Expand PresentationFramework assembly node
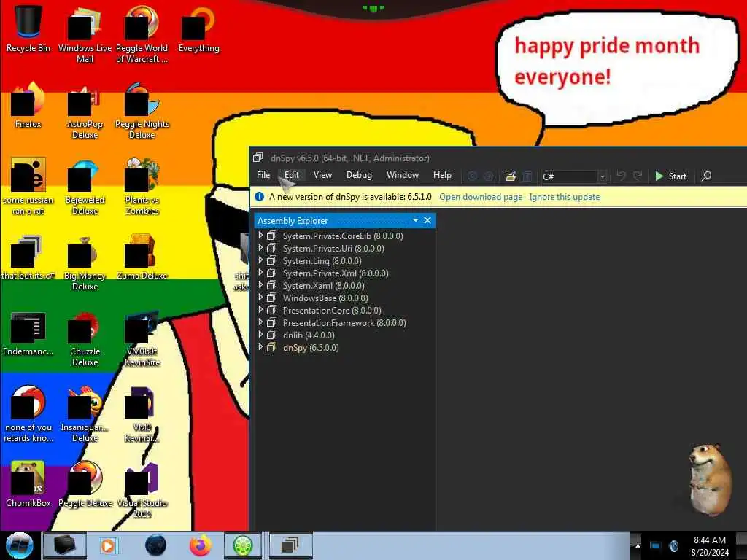 pos(260,322)
